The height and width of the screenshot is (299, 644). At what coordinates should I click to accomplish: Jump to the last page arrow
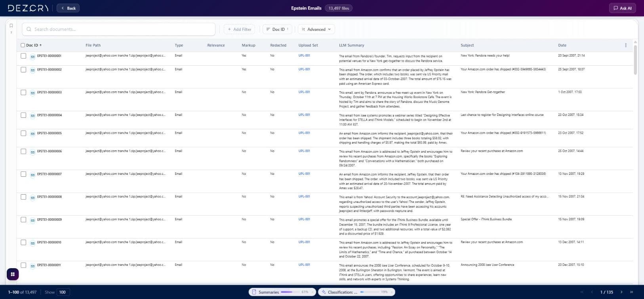(x=631, y=292)
